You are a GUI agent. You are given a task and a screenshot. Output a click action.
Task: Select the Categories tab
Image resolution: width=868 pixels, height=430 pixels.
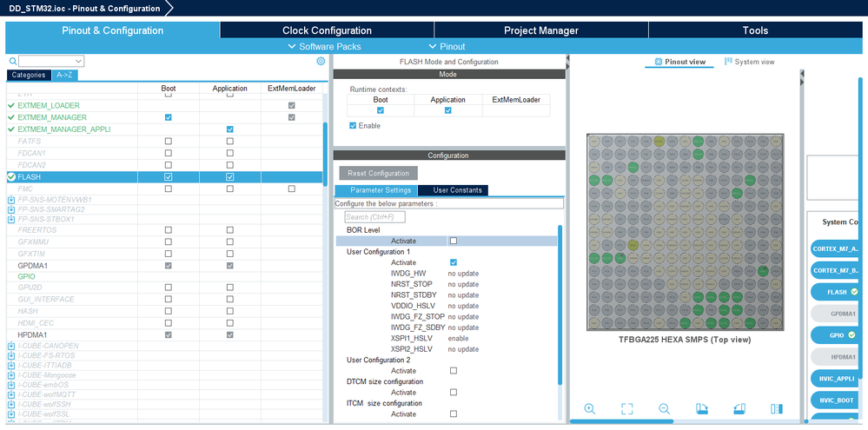click(x=29, y=76)
